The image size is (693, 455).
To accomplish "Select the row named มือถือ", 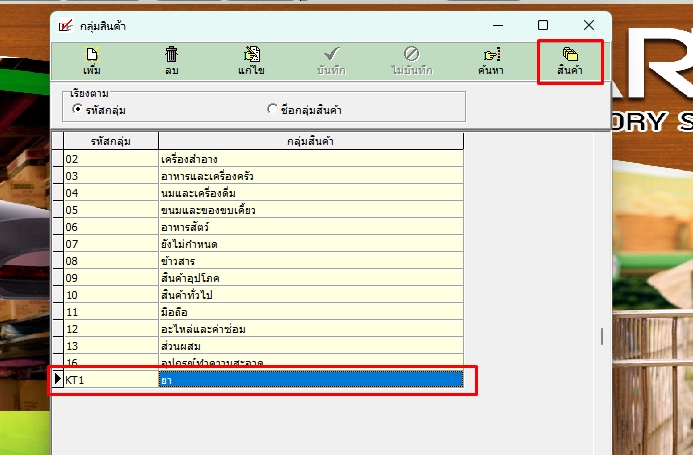I will pyautogui.click(x=258, y=312).
